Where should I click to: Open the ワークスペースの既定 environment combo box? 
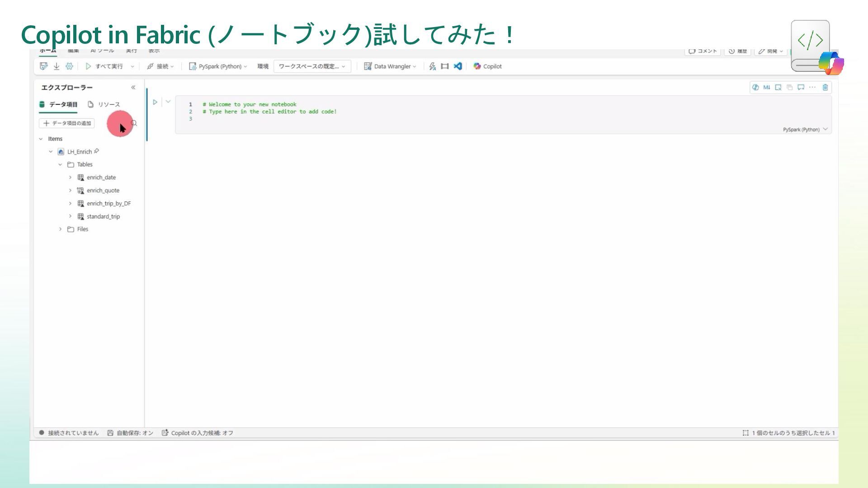pyautogui.click(x=312, y=66)
